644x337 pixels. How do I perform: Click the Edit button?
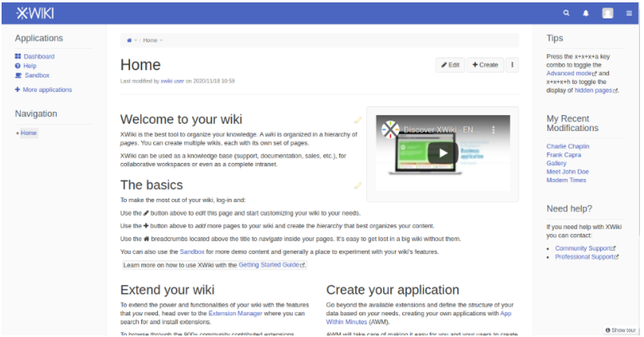(x=450, y=65)
